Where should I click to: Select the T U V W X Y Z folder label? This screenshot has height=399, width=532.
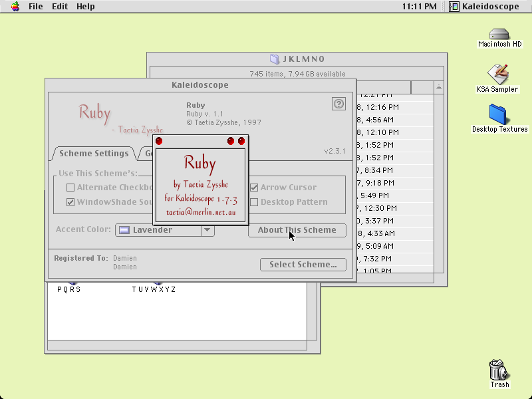point(154,289)
